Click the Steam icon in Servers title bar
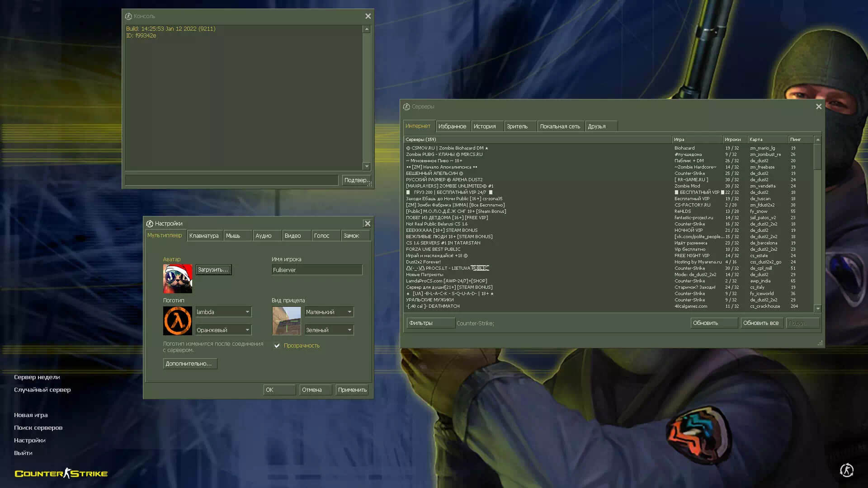868x488 pixels. [406, 107]
